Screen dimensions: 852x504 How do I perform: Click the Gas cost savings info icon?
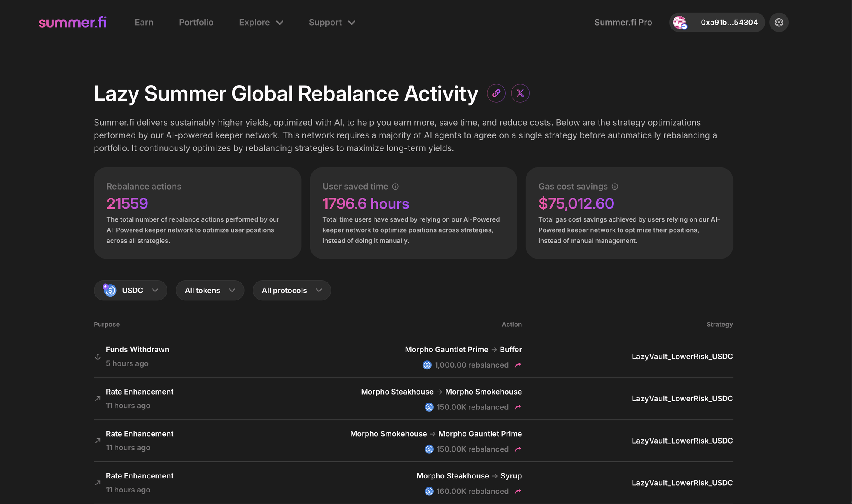pyautogui.click(x=615, y=187)
